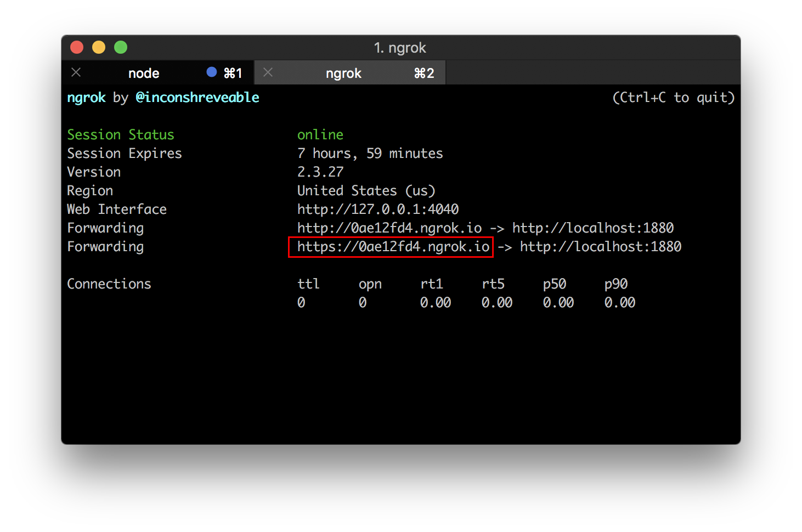Close the node tab
The width and height of the screenshot is (802, 532).
76,72
